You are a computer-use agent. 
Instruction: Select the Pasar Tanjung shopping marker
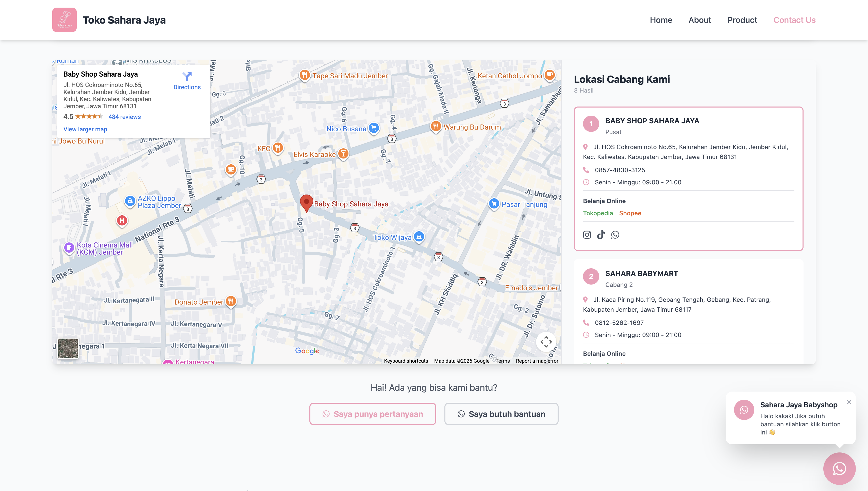[494, 204]
